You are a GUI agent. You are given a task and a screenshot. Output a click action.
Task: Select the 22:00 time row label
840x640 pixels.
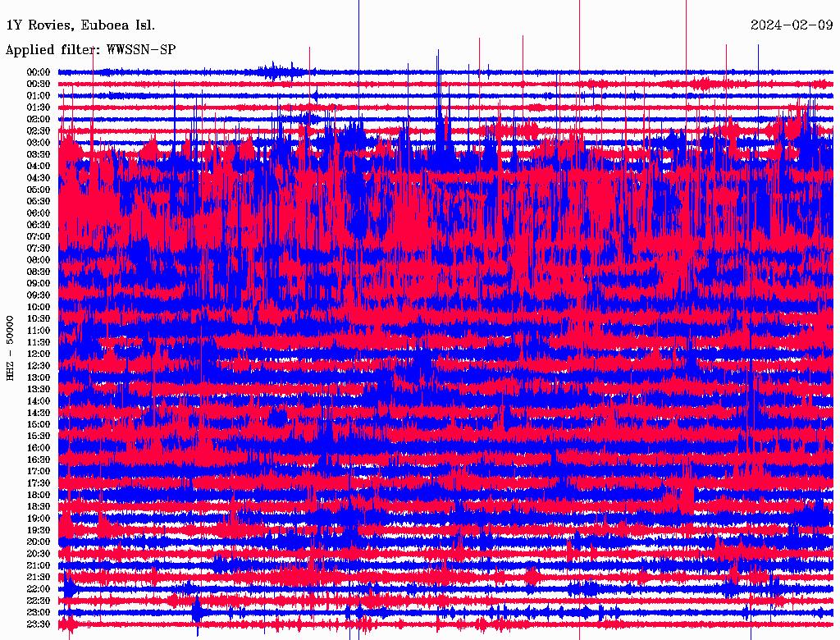[x=39, y=589]
